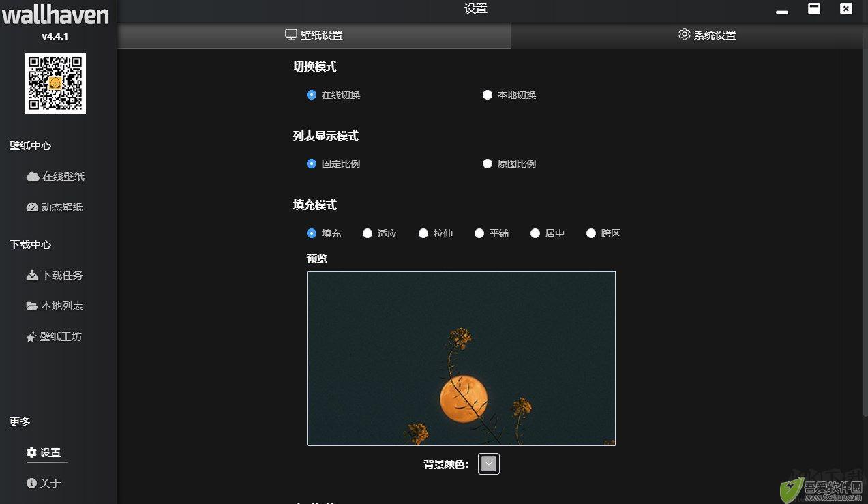Click the download tray icon beside 下载任务
The height and width of the screenshot is (504, 868).
click(32, 276)
